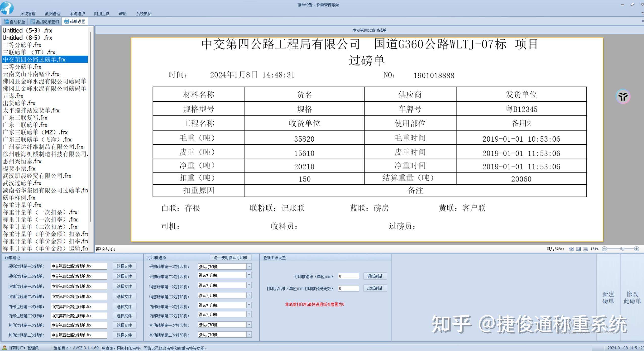Expand 内部磅单第二次打印机 dropdown
The image size is (644, 351).
coord(249,314)
